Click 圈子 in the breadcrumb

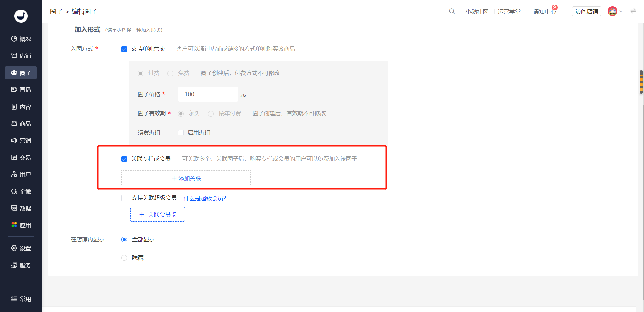pyautogui.click(x=56, y=11)
